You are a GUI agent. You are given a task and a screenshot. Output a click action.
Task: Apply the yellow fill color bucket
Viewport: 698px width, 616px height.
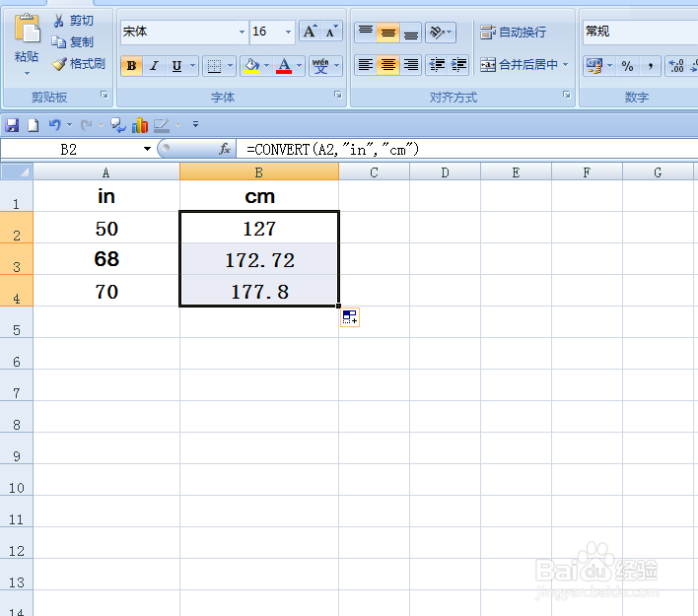coord(251,66)
